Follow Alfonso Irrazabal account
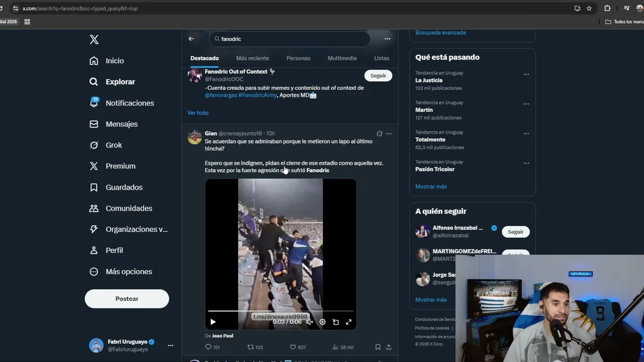Image resolution: width=644 pixels, height=362 pixels. click(x=515, y=232)
